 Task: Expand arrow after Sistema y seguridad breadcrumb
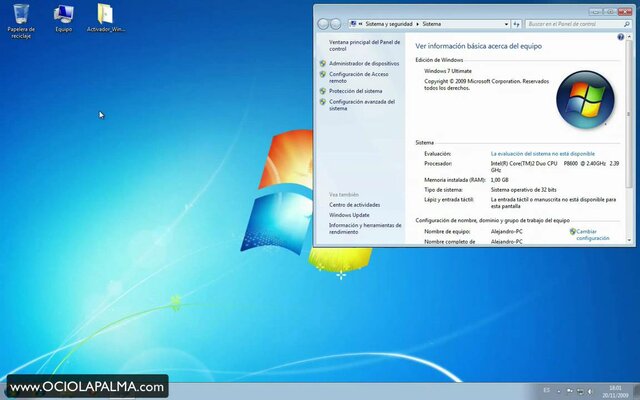[417, 24]
